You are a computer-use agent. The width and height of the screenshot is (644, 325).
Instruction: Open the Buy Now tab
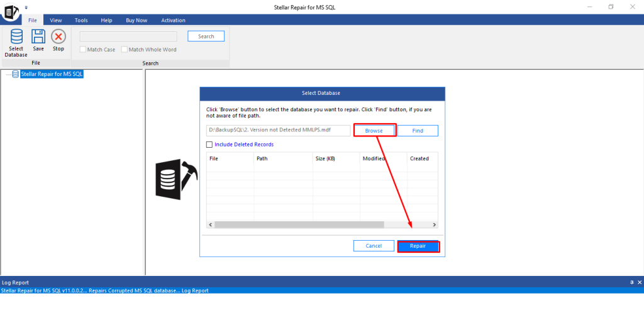tap(136, 20)
